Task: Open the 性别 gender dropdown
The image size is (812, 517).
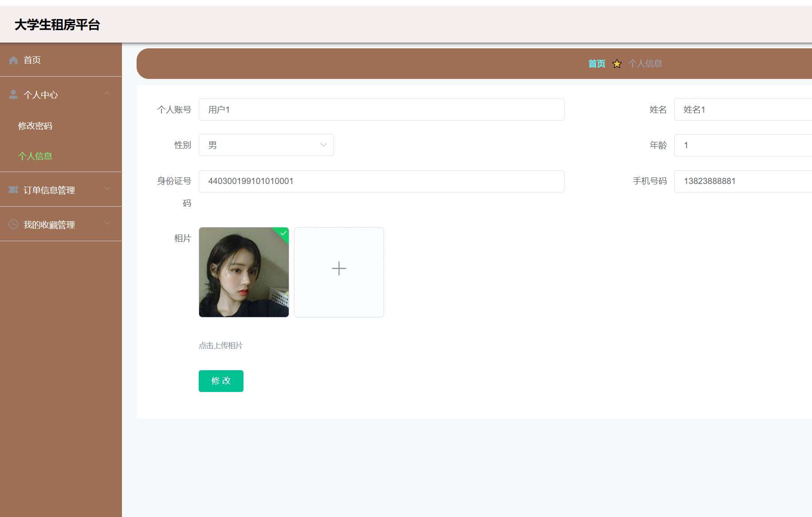Action: tap(266, 145)
